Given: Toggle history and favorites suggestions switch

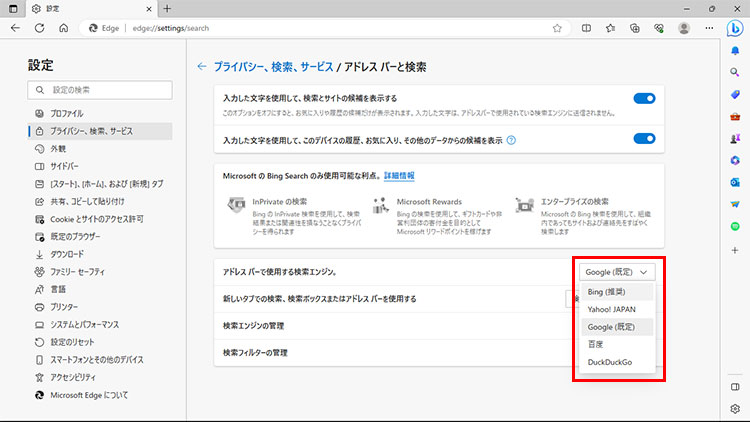Looking at the screenshot, I should (644, 139).
